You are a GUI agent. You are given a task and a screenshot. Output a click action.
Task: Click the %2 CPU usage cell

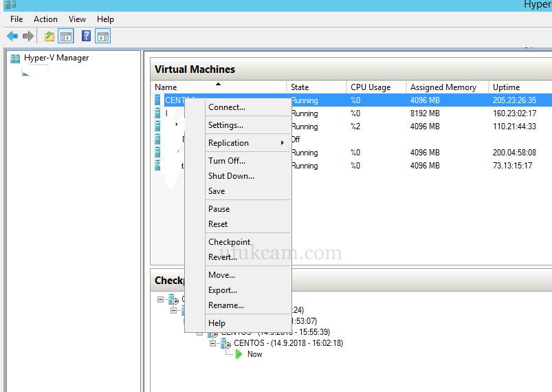355,126
